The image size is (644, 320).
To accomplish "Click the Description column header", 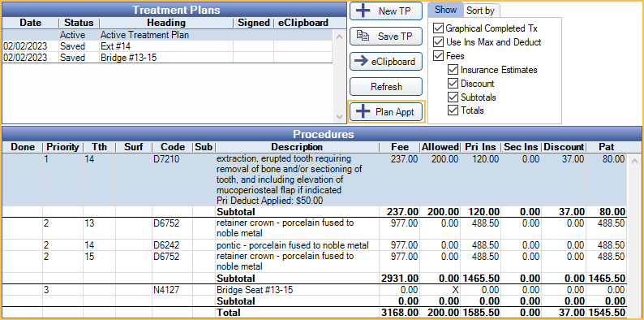I will coord(298,147).
